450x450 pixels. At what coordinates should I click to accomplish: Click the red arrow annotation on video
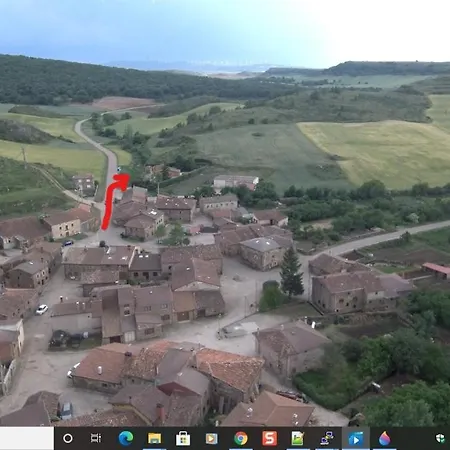[x=114, y=201]
